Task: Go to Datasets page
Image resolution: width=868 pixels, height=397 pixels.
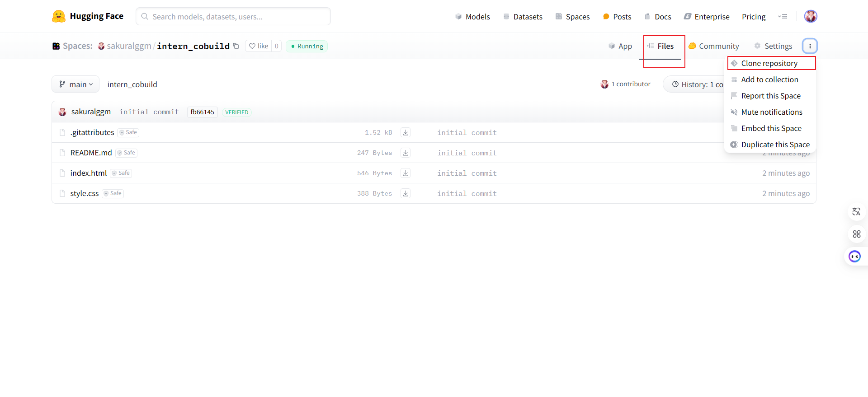Action: [x=523, y=17]
